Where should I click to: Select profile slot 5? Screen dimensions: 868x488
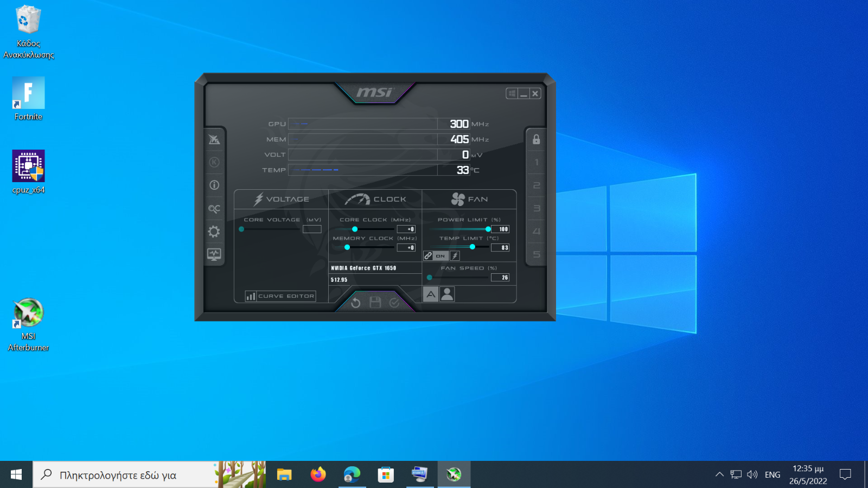point(537,254)
